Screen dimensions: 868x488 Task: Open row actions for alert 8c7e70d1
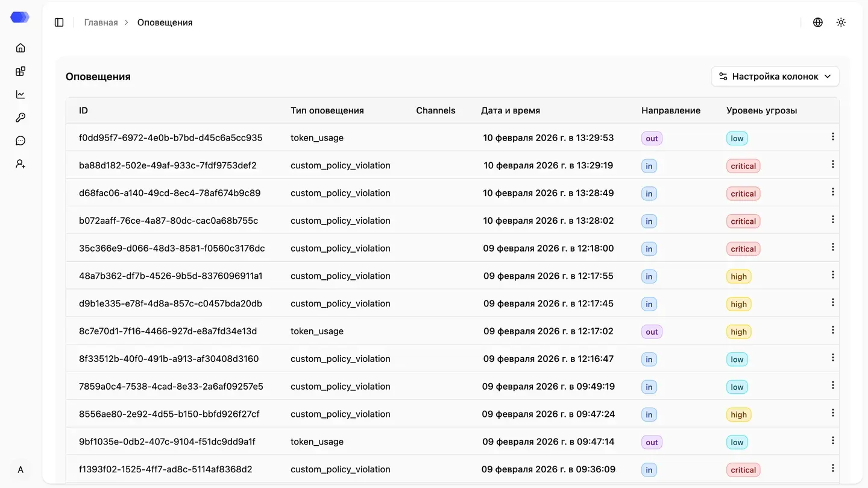833,330
